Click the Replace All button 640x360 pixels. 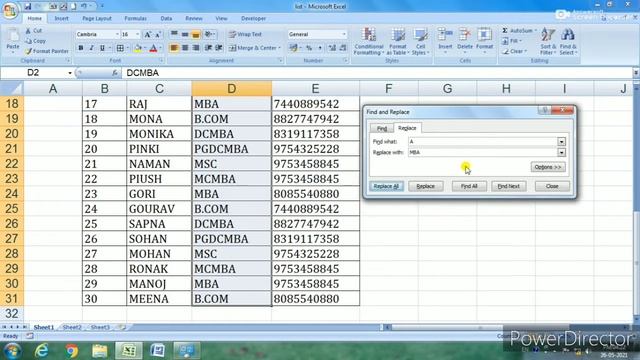[386, 186]
